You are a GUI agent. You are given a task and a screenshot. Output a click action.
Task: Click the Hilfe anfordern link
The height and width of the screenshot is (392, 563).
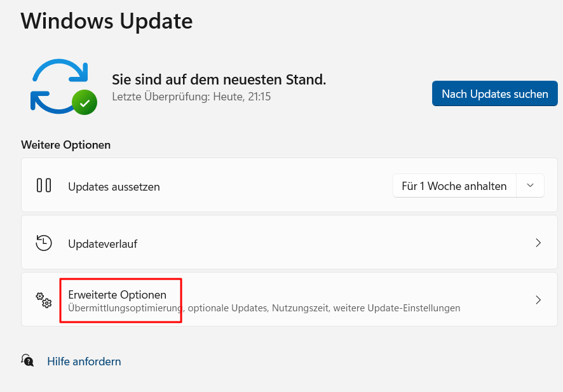point(84,361)
